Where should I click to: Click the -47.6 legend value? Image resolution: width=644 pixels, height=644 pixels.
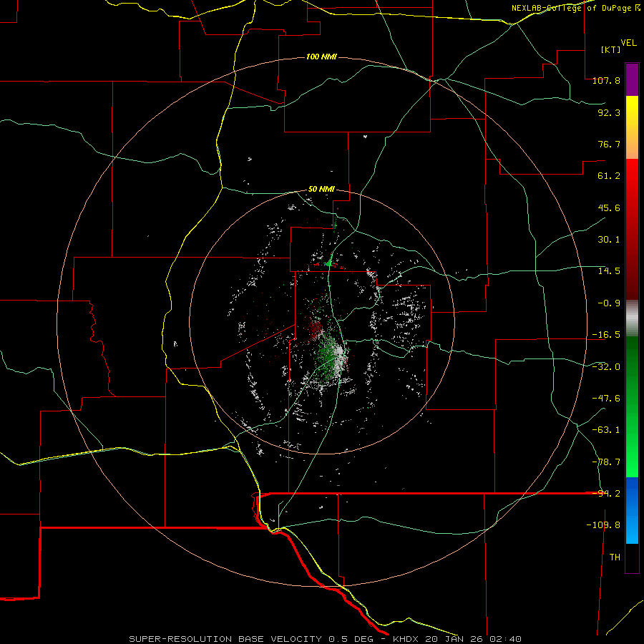click(606, 399)
